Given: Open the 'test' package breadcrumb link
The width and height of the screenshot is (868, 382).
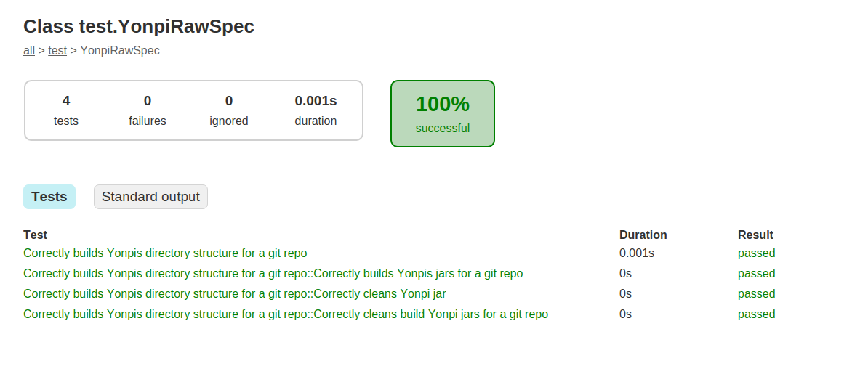Looking at the screenshot, I should (x=57, y=51).
